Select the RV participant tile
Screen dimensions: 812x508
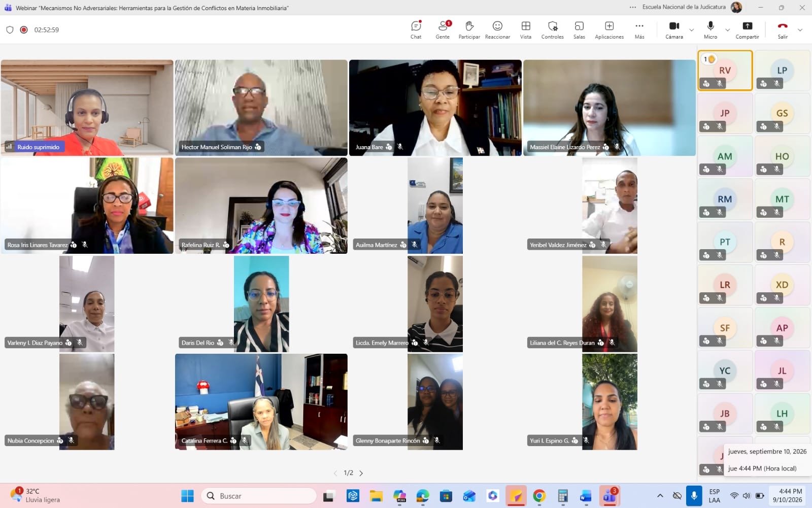pos(725,71)
